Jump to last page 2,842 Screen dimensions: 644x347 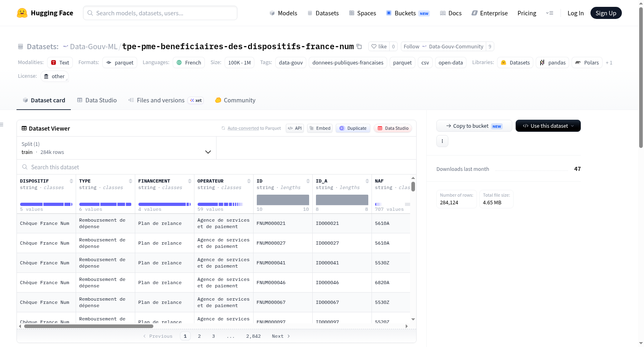(254, 336)
